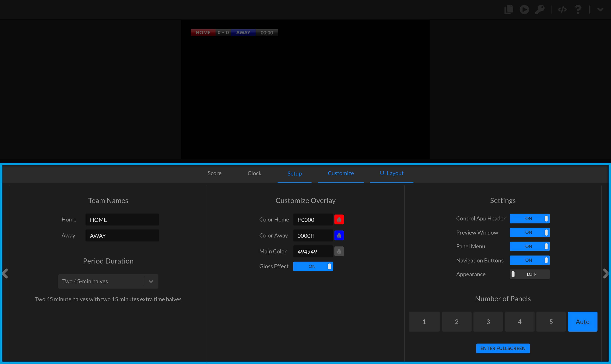The width and height of the screenshot is (611, 364).
Task: Open the Clock tab
Action: coord(254,173)
